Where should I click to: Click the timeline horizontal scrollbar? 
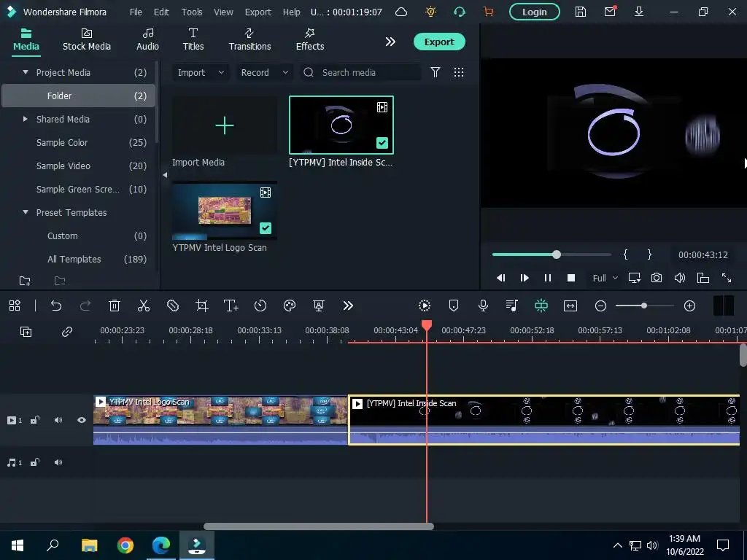click(x=319, y=526)
